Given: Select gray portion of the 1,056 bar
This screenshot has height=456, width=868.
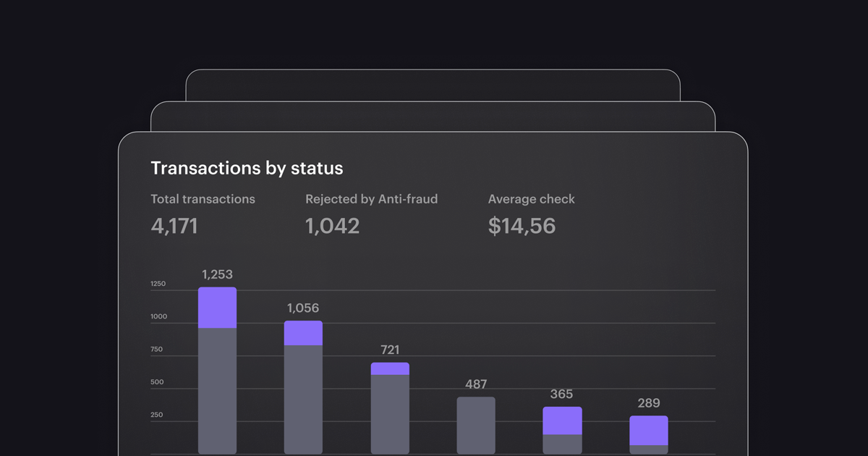Looking at the screenshot, I should pyautogui.click(x=303, y=400).
